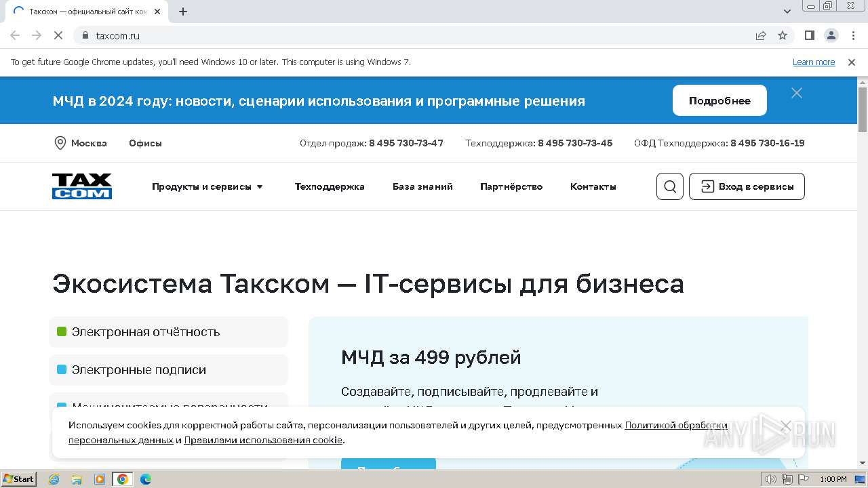Viewport: 868px width, 488px height.
Task: Switch to Chrome in the taskbar
Action: 122,479
